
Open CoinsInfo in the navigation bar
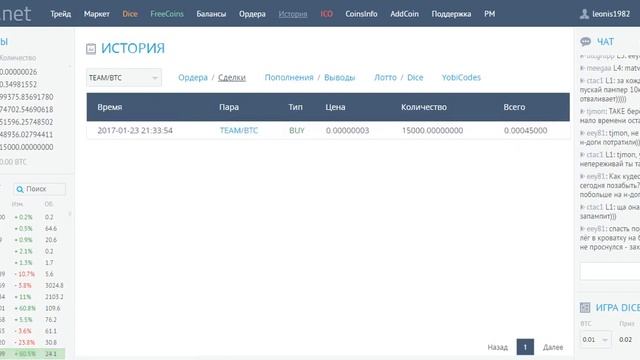tap(361, 14)
